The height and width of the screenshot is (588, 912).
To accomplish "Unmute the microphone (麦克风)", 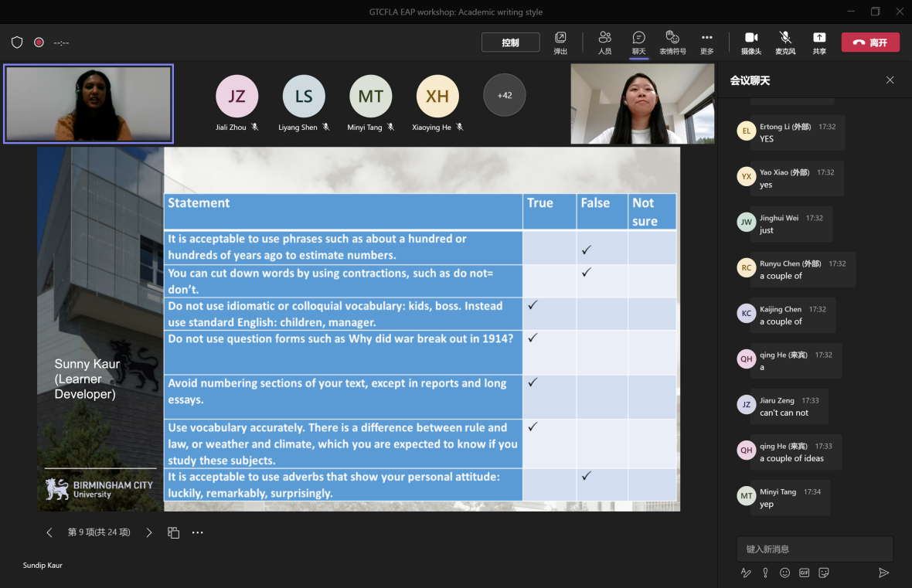I will pos(784,42).
